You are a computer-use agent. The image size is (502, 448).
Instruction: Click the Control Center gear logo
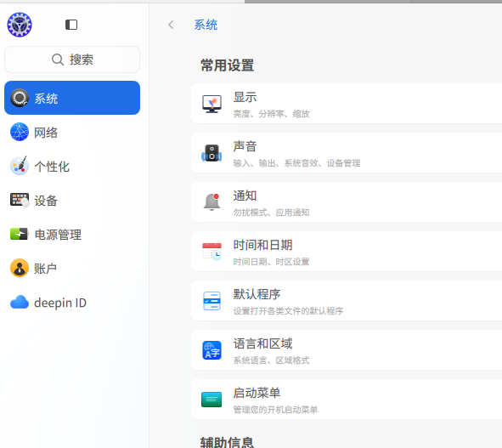(20, 25)
